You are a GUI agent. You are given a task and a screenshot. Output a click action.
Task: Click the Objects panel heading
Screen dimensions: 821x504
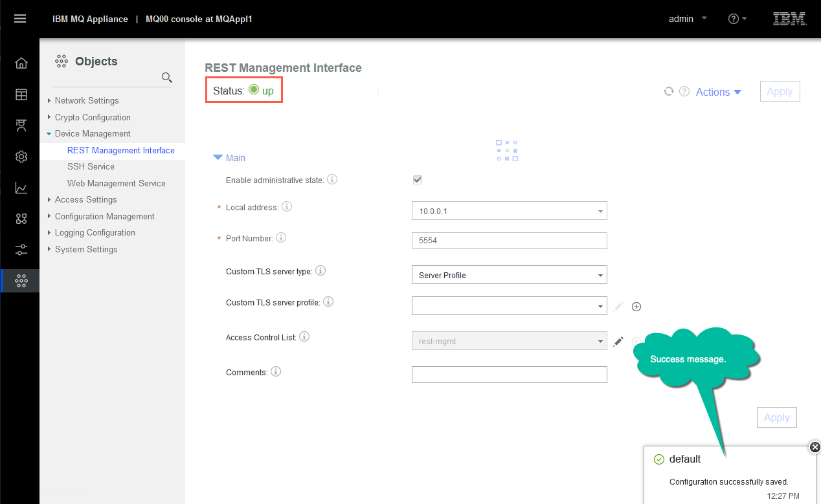pos(96,61)
